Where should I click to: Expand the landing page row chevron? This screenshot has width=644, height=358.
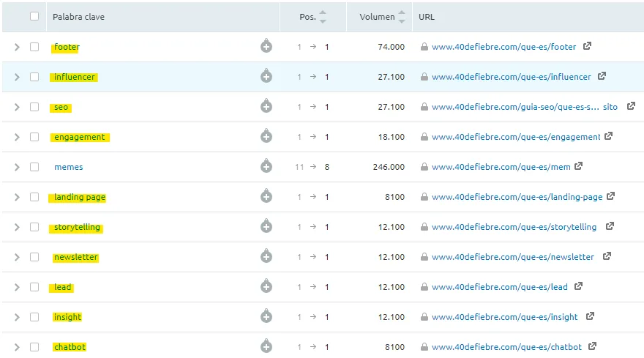[x=18, y=197]
